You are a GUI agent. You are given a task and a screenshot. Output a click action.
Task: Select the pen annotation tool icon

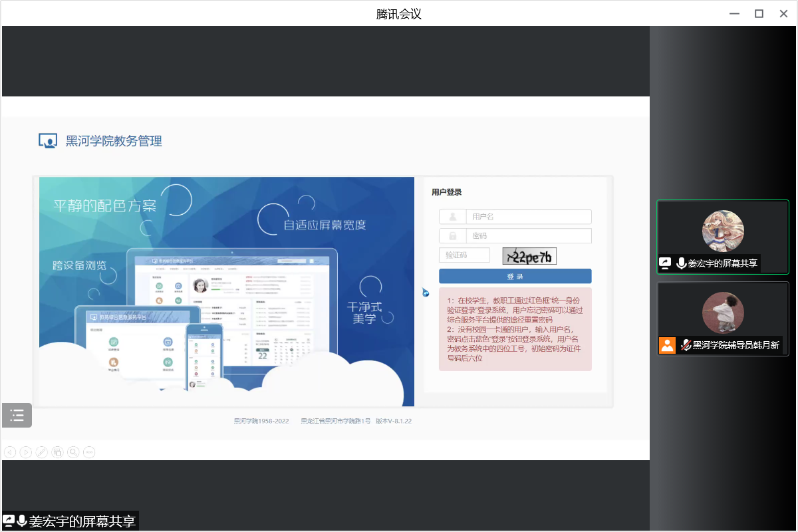[x=41, y=452]
